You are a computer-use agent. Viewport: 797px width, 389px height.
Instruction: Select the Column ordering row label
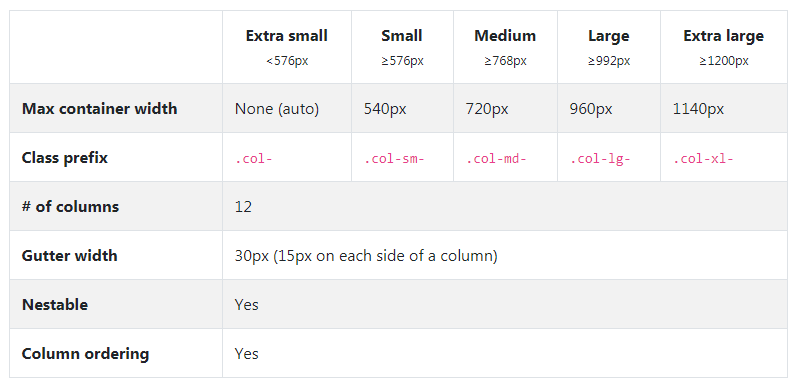[x=85, y=354]
